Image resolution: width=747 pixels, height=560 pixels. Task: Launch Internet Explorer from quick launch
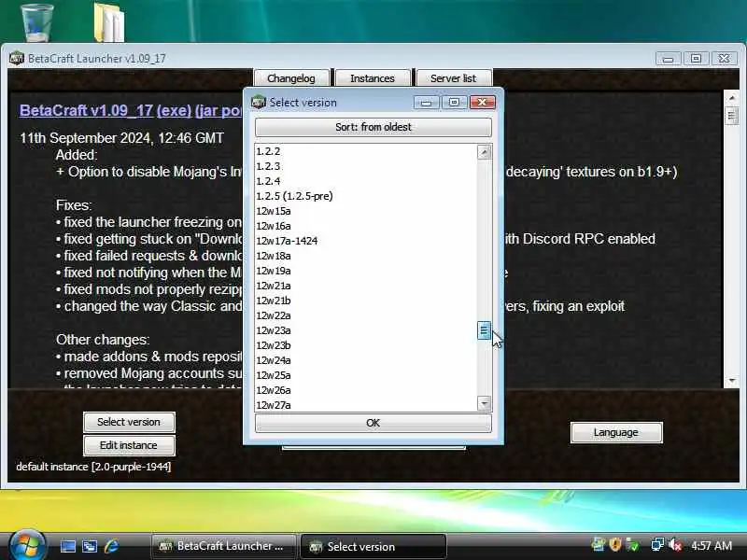coord(111,546)
